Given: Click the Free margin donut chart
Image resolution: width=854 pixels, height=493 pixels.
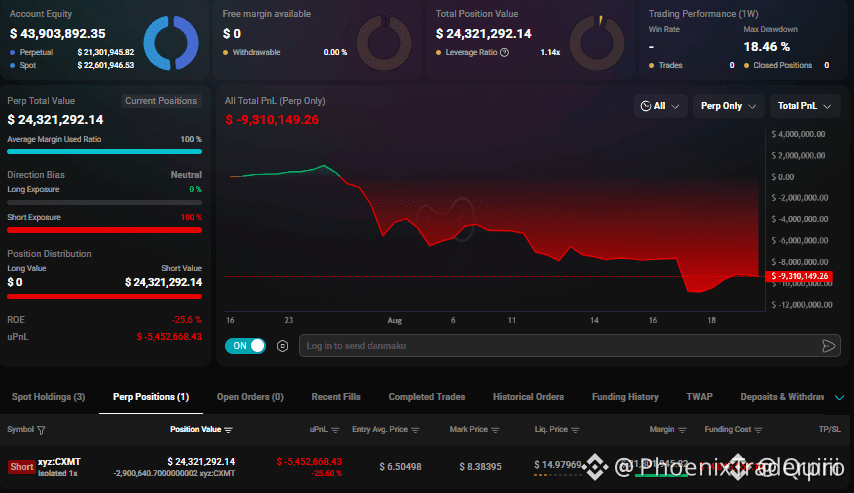Looking at the screenshot, I should pos(384,43).
